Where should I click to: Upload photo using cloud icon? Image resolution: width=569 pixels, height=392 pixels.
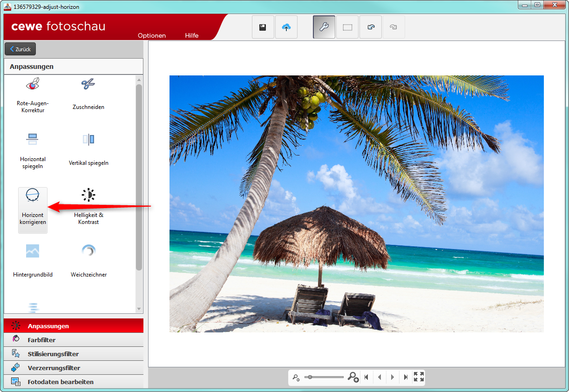coord(286,27)
